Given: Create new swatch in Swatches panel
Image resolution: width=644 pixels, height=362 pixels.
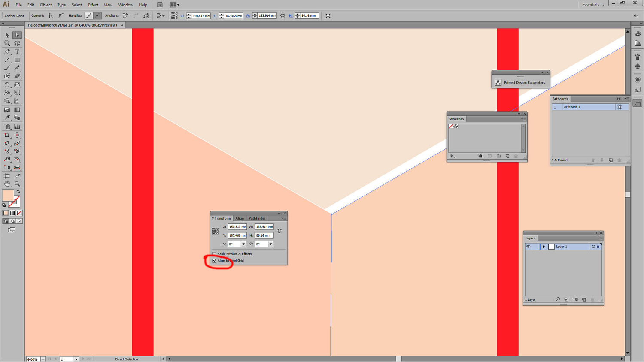Looking at the screenshot, I should tap(507, 156).
